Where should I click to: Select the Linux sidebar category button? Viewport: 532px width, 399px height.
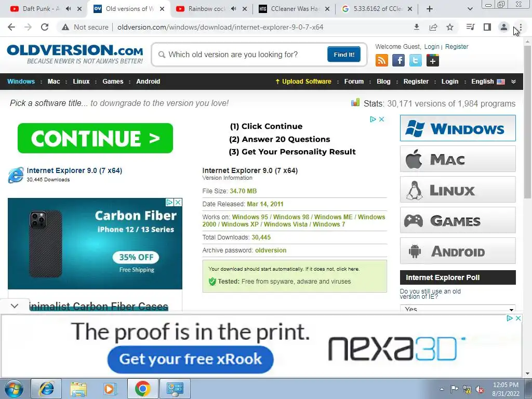click(458, 189)
